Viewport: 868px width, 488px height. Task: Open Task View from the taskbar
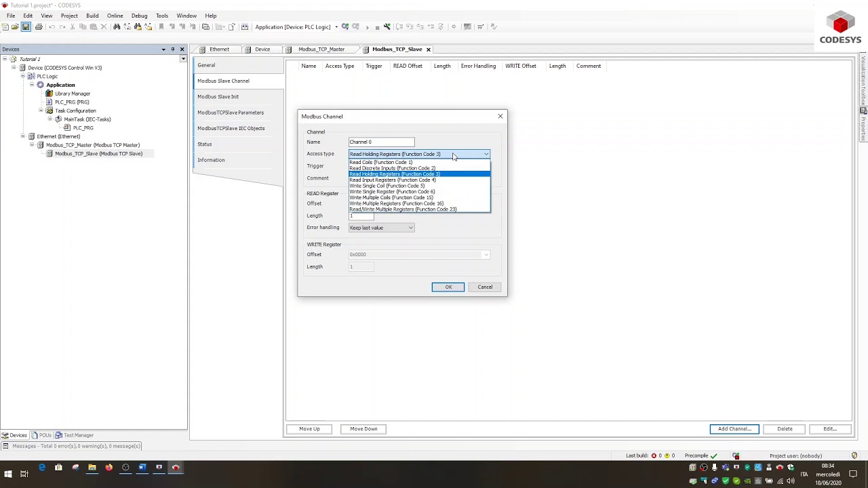24,474
